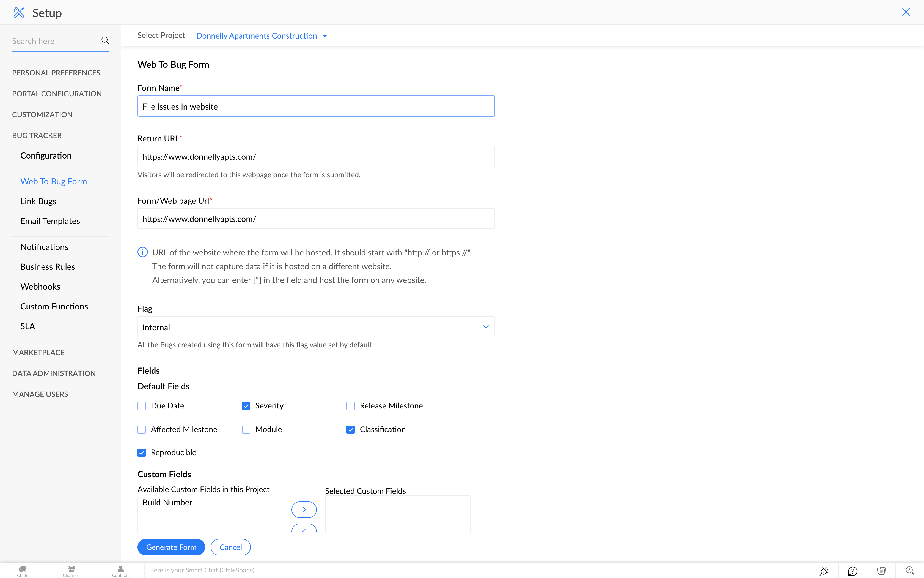
Task: Enable the Due Date checkbox
Action: (142, 406)
